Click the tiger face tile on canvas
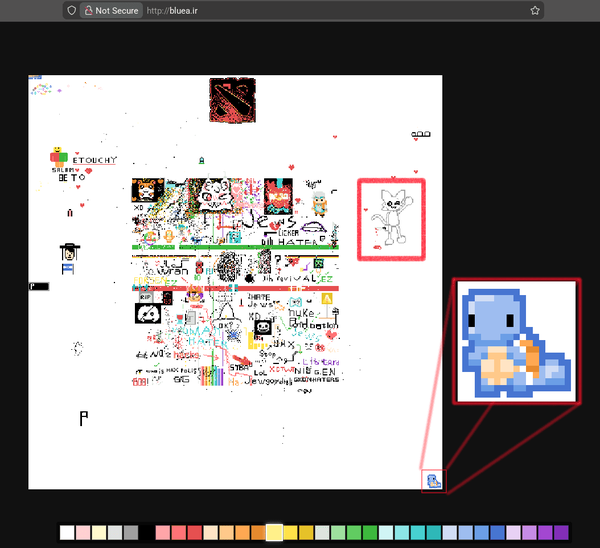This screenshot has height=548, width=600. (148, 190)
